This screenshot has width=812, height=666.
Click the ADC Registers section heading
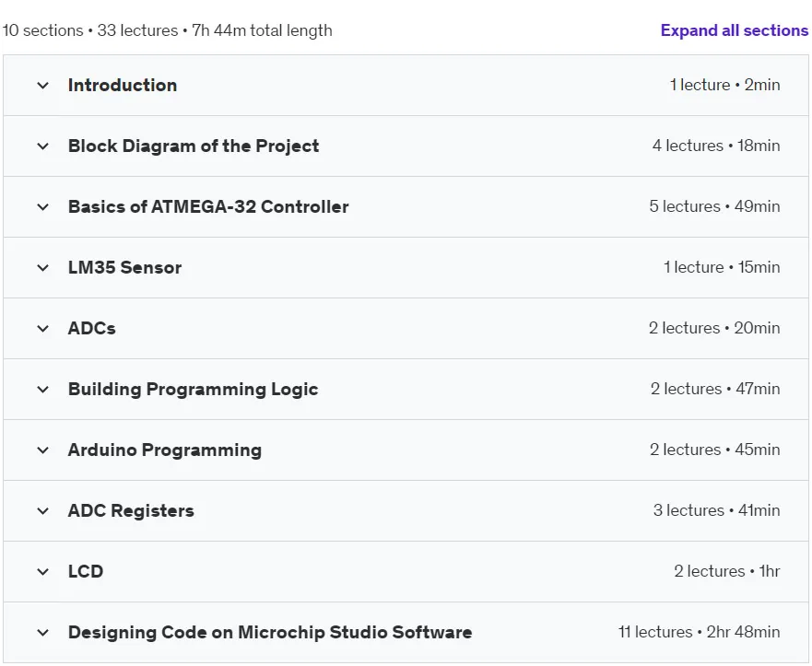point(131,510)
